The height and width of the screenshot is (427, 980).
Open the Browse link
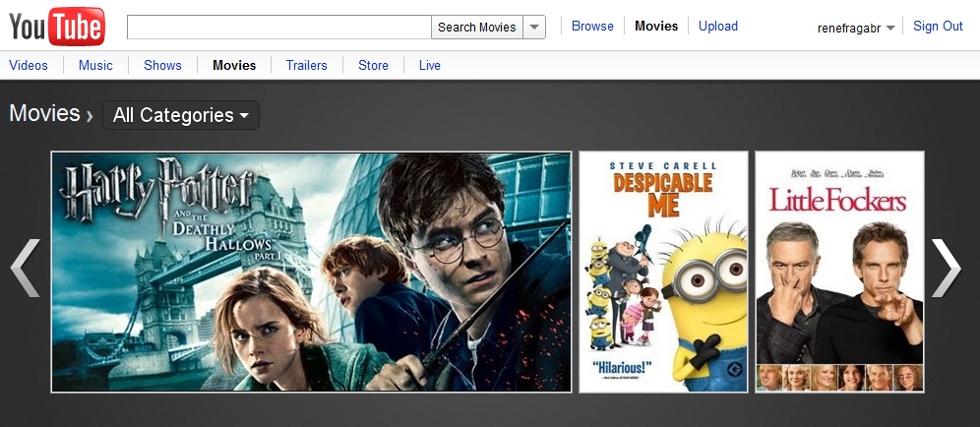click(592, 27)
